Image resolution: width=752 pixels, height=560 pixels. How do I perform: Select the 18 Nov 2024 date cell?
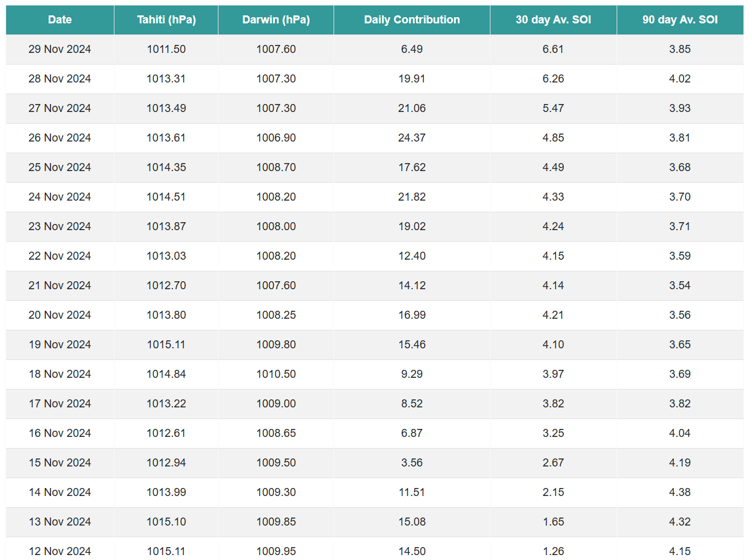tap(60, 374)
